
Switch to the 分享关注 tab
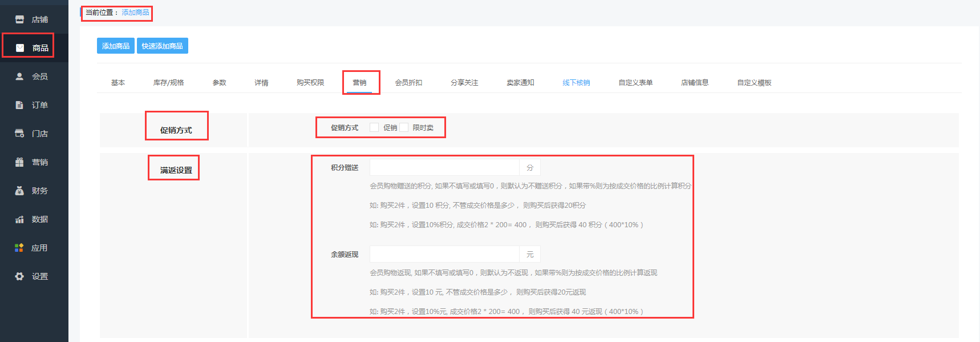click(464, 83)
